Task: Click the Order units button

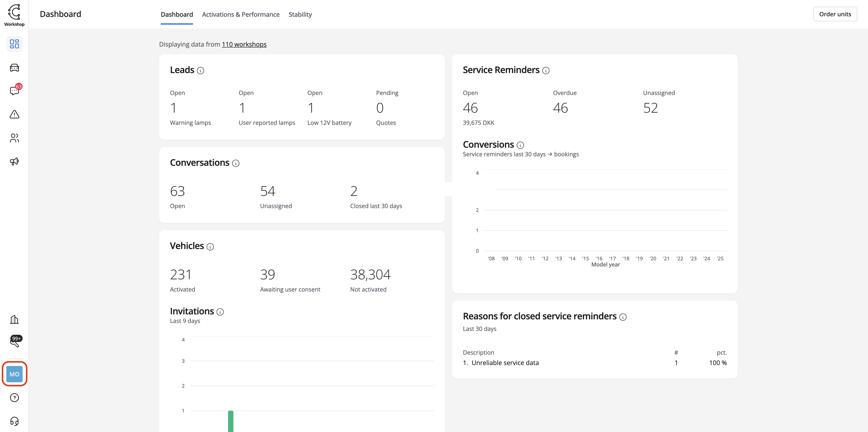Action: coord(835,14)
